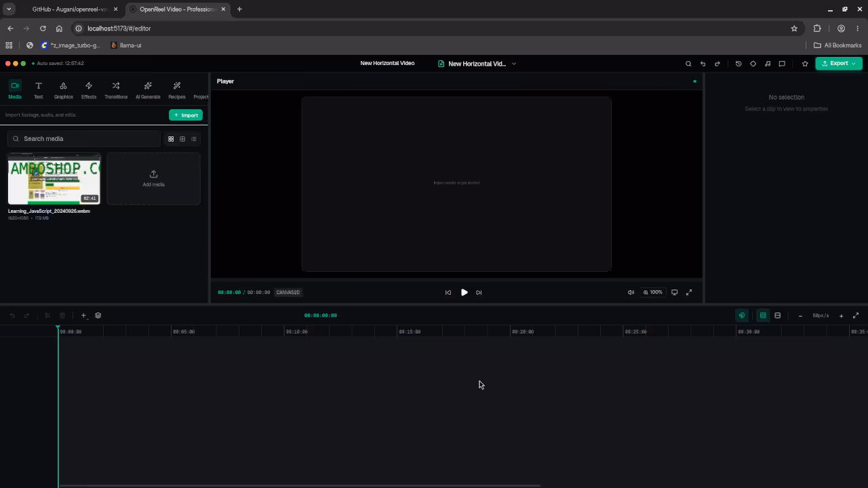Open the apps grid in bookmarks bar
Screen dimensions: 868x488
[9, 45]
